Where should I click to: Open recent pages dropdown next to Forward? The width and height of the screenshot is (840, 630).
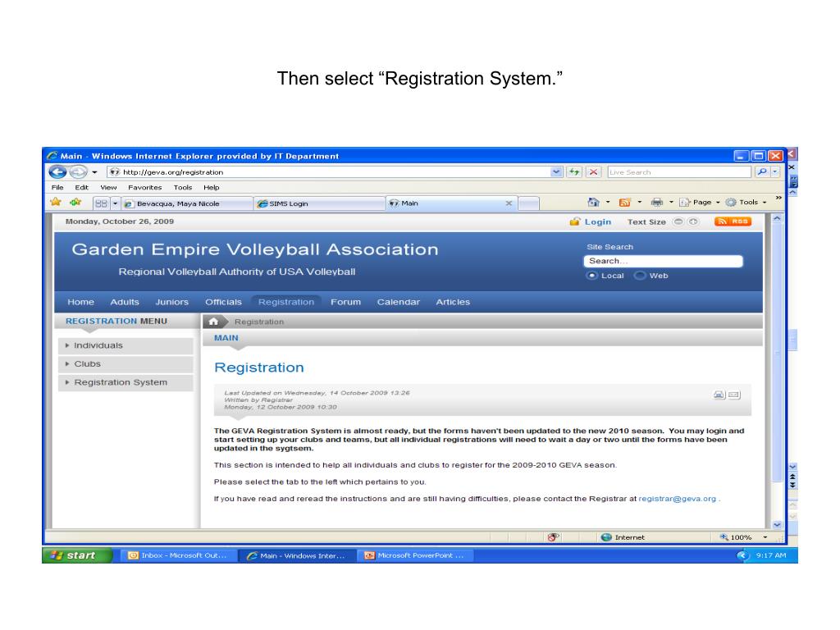point(95,172)
